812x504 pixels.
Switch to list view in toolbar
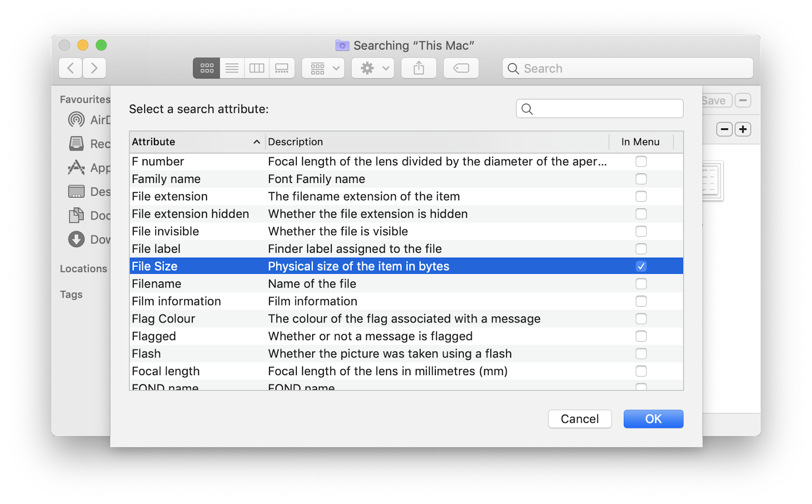(x=232, y=68)
